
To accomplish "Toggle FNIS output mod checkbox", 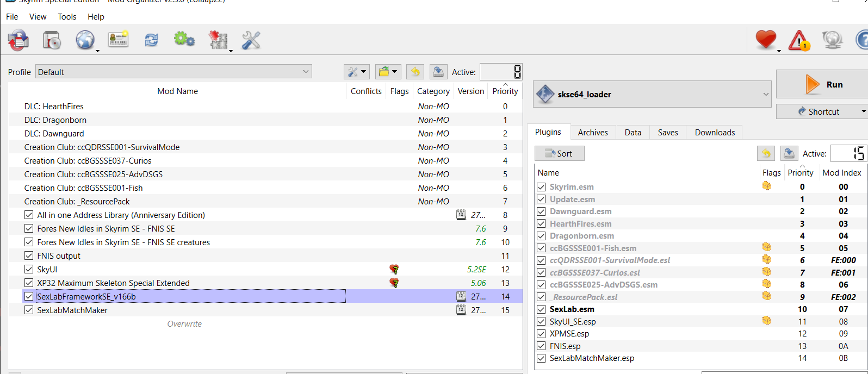I will pyautogui.click(x=29, y=255).
